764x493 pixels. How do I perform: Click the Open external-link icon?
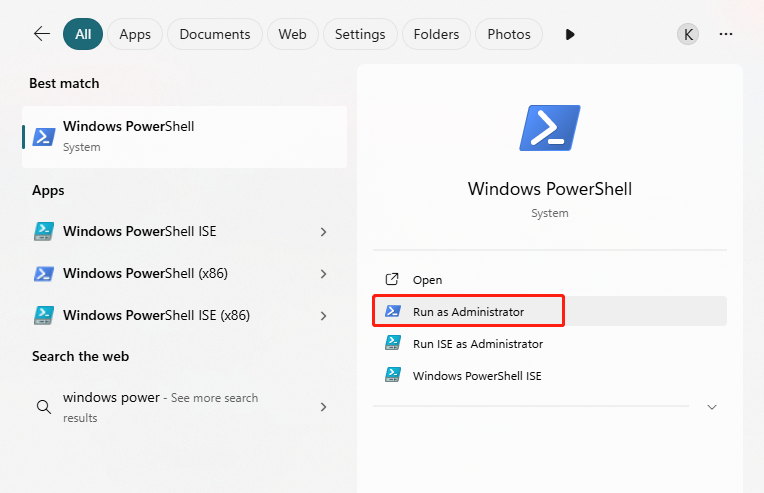pos(393,280)
